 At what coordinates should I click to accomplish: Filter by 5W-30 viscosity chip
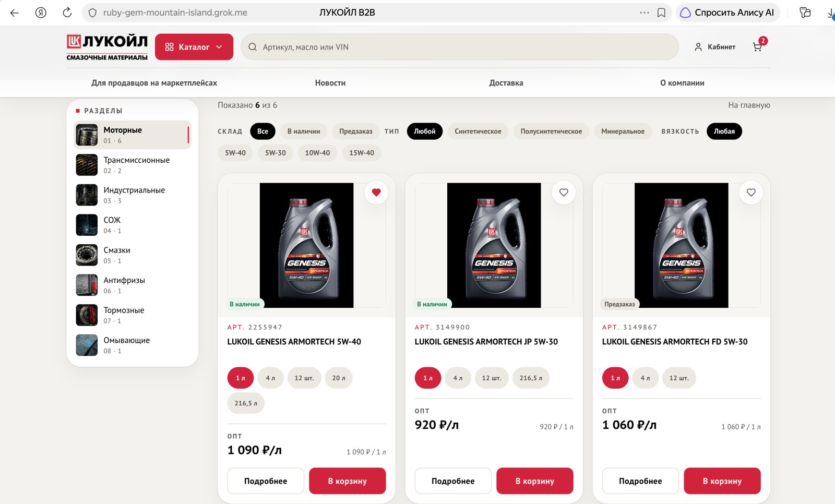coord(276,153)
